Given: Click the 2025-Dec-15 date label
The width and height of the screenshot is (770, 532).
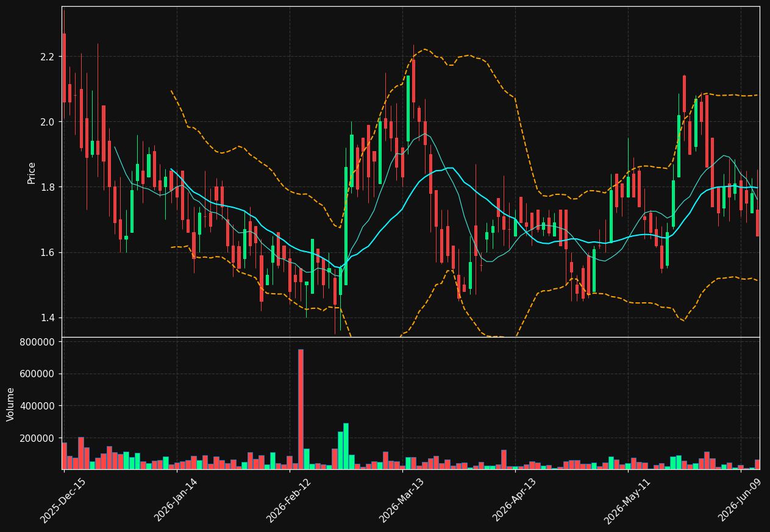Looking at the screenshot, I should pos(63,500).
